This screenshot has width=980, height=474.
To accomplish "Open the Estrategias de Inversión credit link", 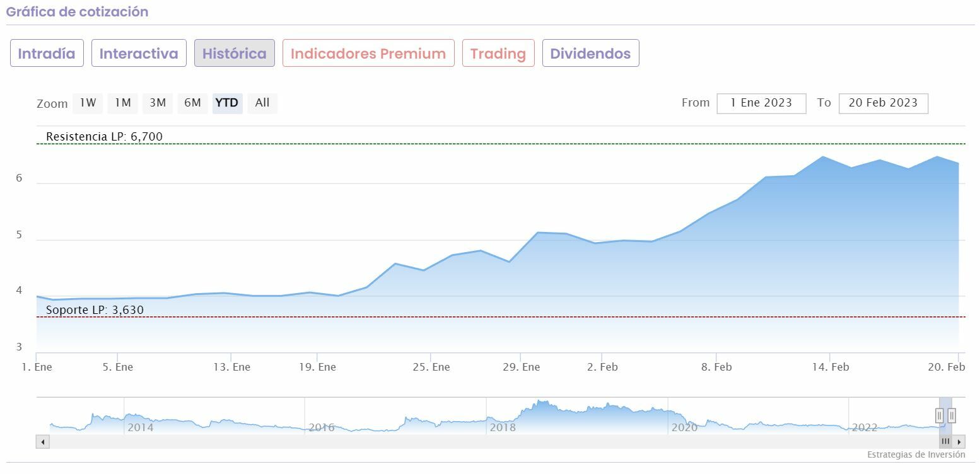I will (916, 454).
